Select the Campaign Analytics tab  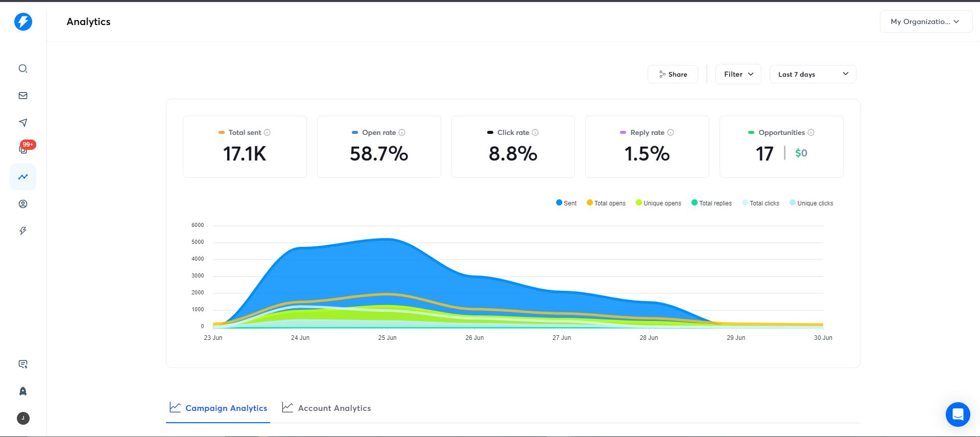[x=218, y=408]
